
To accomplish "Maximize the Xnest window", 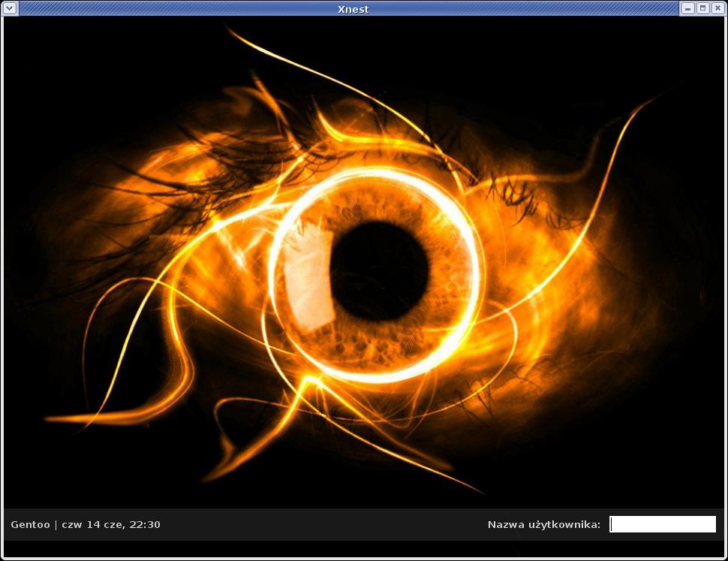I will click(703, 8).
